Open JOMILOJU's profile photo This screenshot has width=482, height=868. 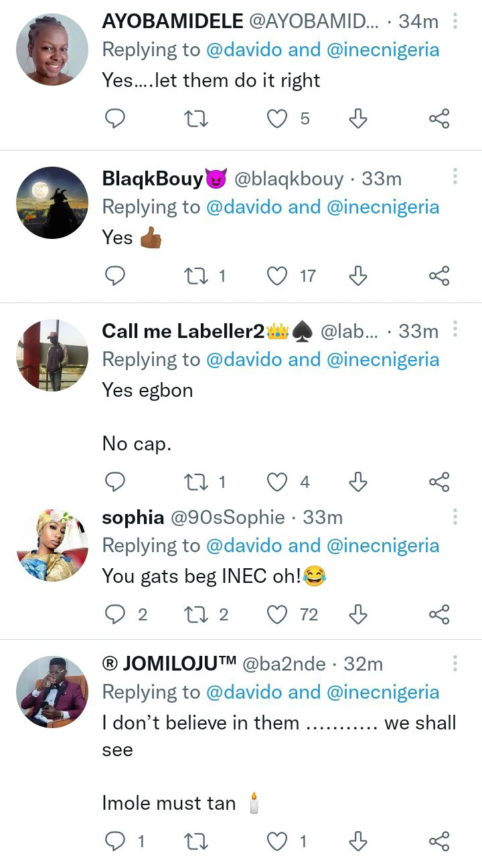(x=52, y=691)
